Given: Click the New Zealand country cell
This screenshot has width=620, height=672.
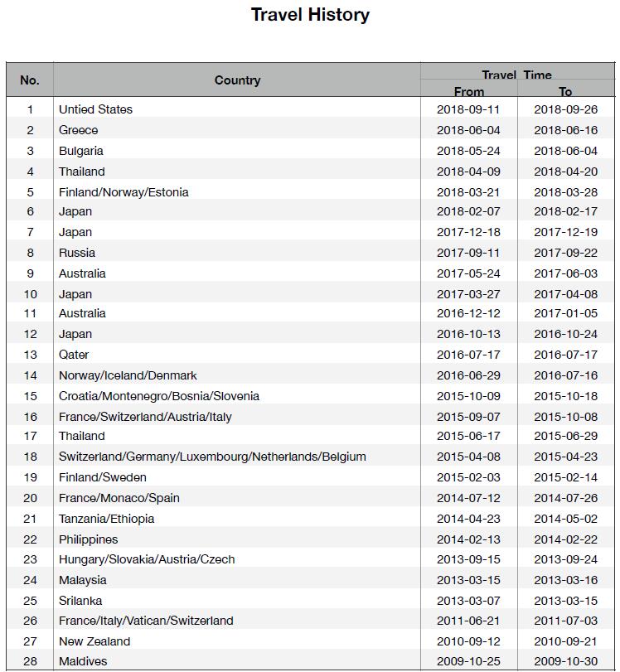Looking at the screenshot, I should click(94, 641).
